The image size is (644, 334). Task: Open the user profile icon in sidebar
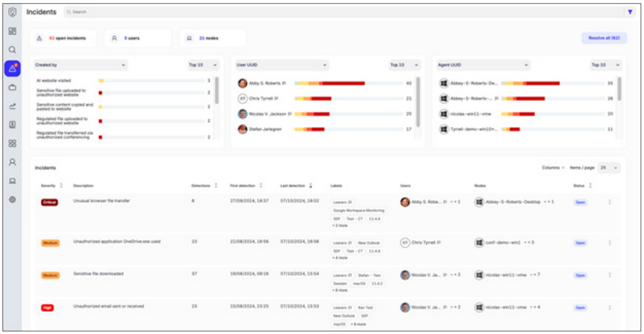pos(12,162)
